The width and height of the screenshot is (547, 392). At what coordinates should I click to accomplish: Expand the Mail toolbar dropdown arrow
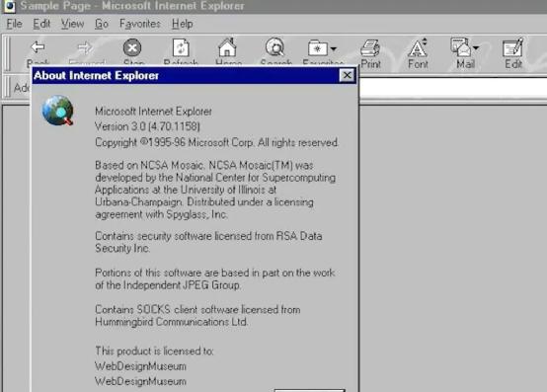tap(476, 47)
